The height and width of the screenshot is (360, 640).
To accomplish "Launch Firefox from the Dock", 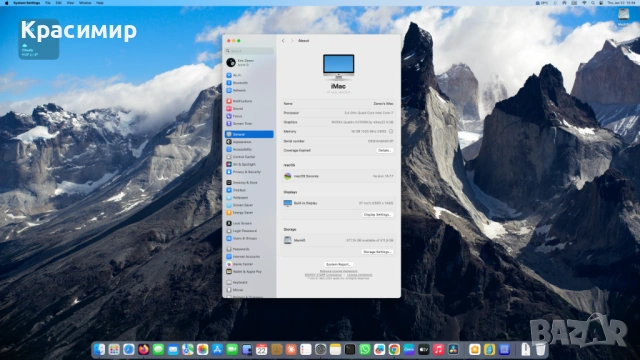I will pyautogui.click(x=143, y=349).
